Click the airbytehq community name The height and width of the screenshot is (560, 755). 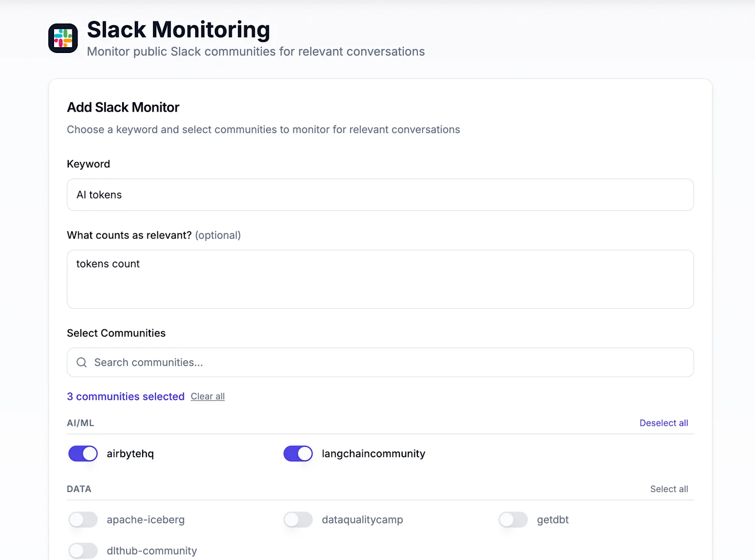pos(131,454)
